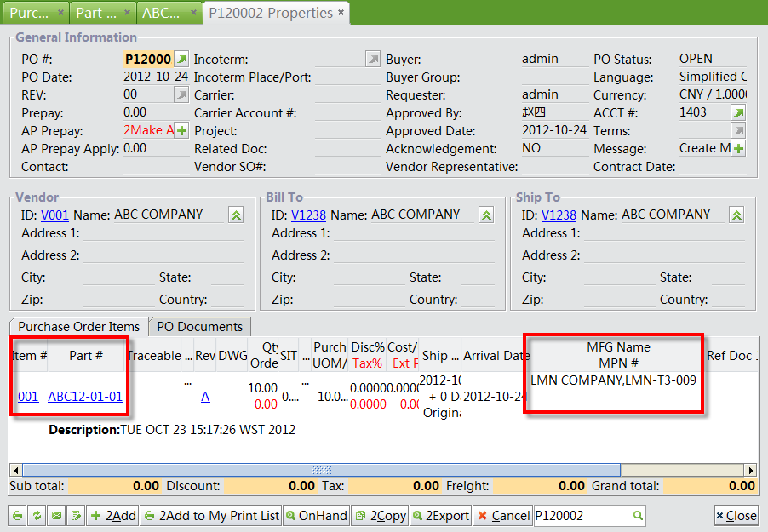Collapse the Bill To section
This screenshot has width=768, height=532.
tap(485, 215)
